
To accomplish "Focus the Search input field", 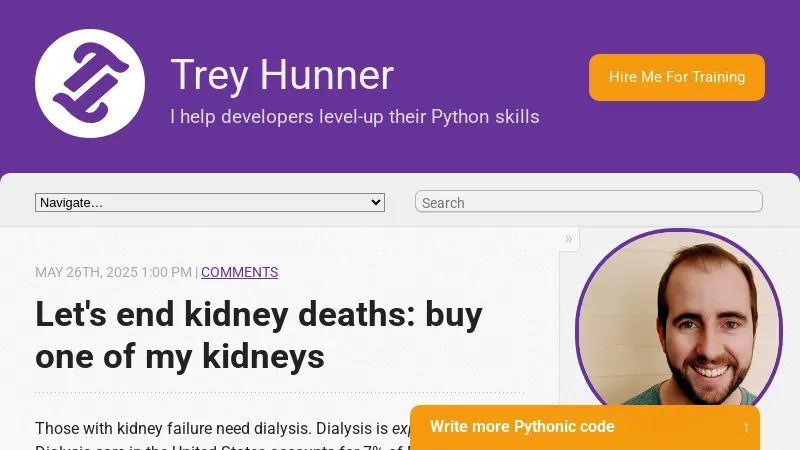I will (x=588, y=202).
